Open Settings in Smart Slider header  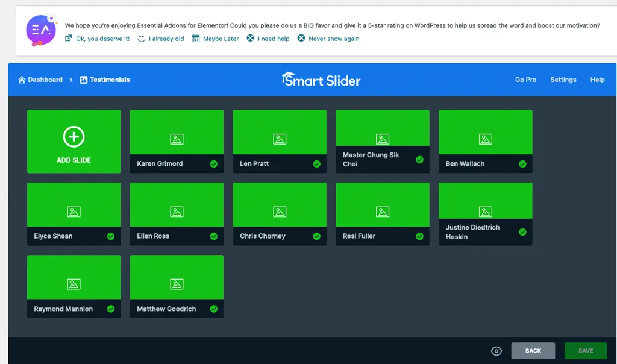point(563,80)
